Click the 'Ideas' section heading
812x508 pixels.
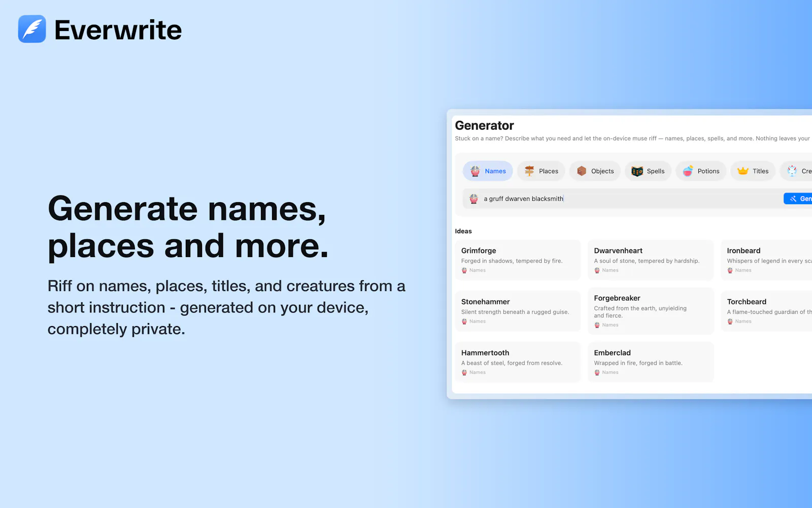point(463,231)
